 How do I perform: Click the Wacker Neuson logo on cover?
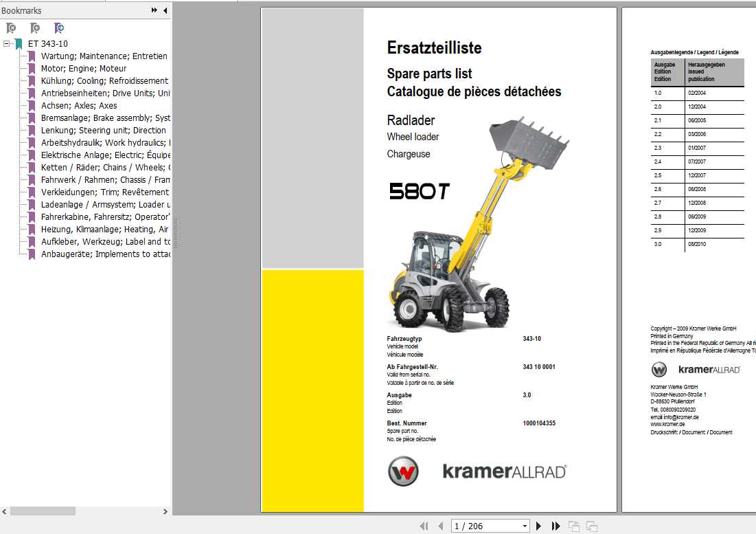point(403,471)
